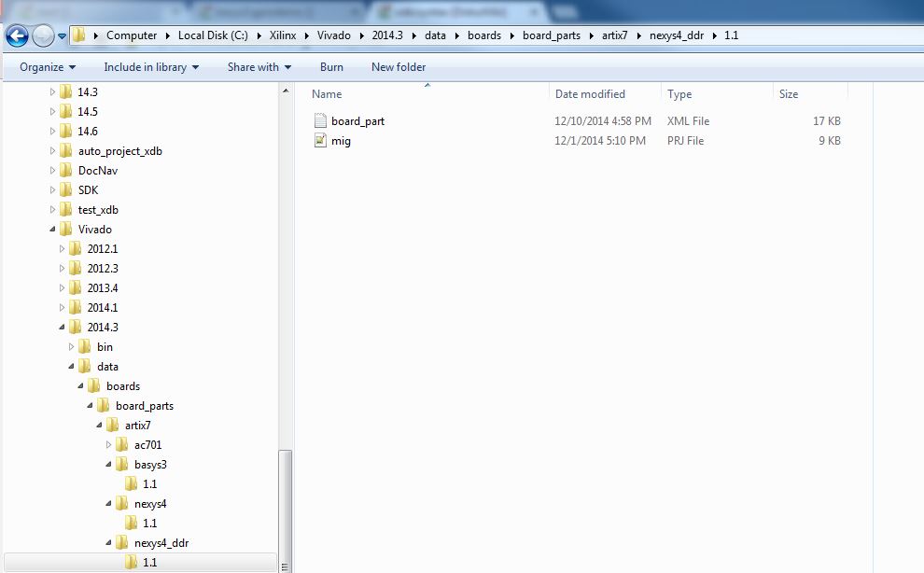This screenshot has height=573, width=924.
Task: Create a New folder
Action: click(399, 67)
